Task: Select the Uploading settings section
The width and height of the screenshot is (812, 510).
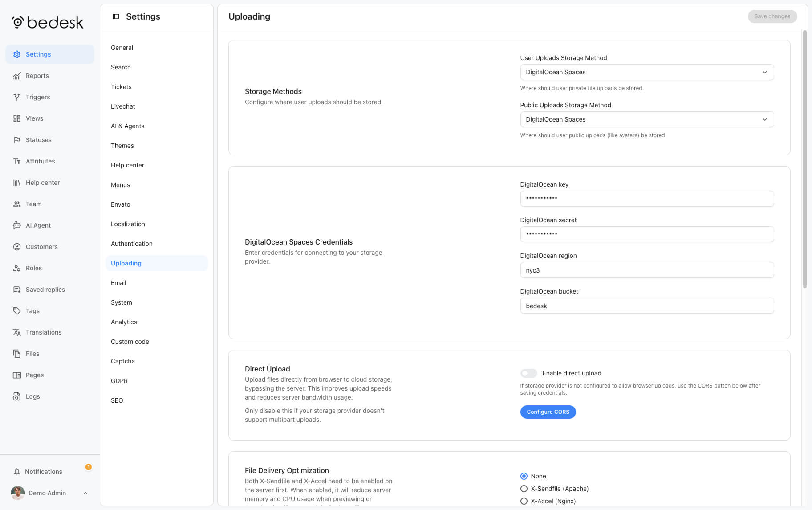Action: (157, 263)
